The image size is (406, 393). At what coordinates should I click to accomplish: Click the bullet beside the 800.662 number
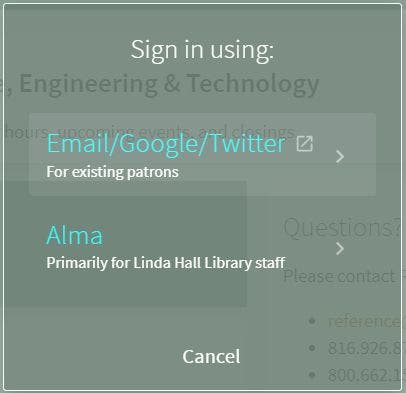click(312, 375)
